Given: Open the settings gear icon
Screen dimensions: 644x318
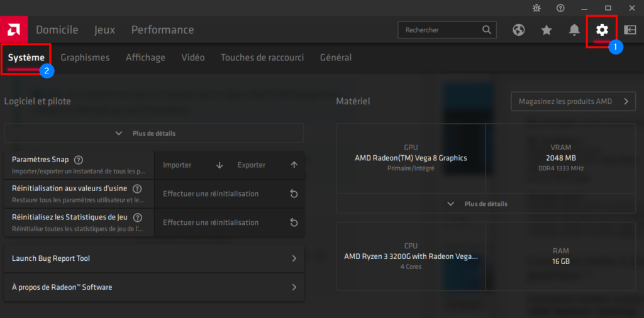Looking at the screenshot, I should [602, 30].
